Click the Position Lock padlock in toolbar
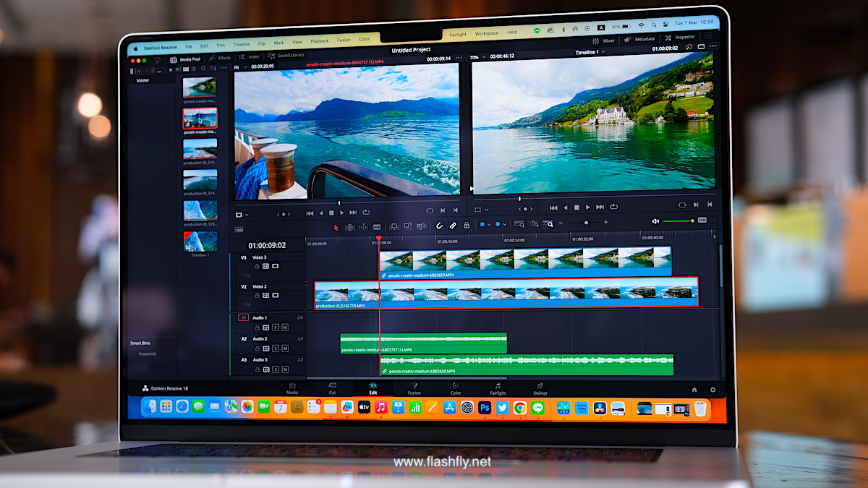Image resolution: width=868 pixels, height=488 pixels. point(467,226)
